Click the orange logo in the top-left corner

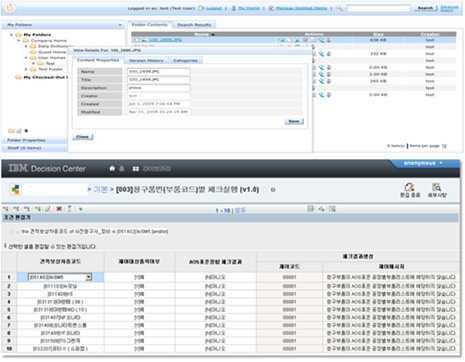pyautogui.click(x=11, y=8)
